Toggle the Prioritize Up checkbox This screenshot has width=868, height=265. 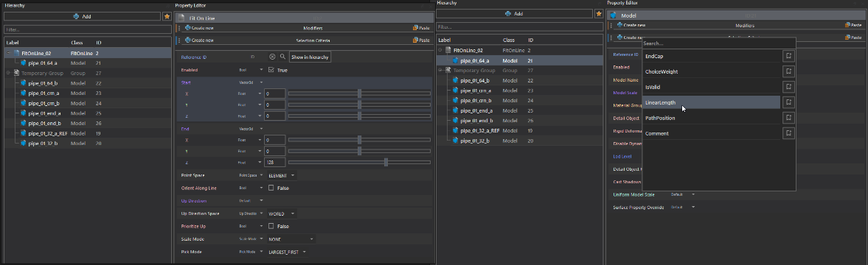(x=271, y=227)
